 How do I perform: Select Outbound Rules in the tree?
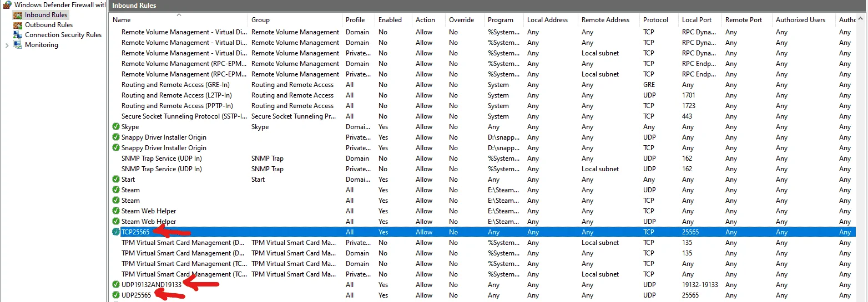49,25
